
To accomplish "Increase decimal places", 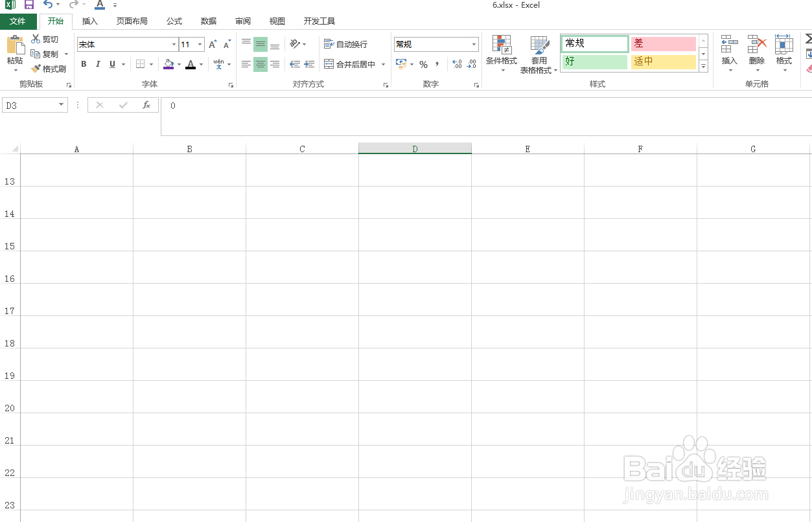I will click(458, 64).
